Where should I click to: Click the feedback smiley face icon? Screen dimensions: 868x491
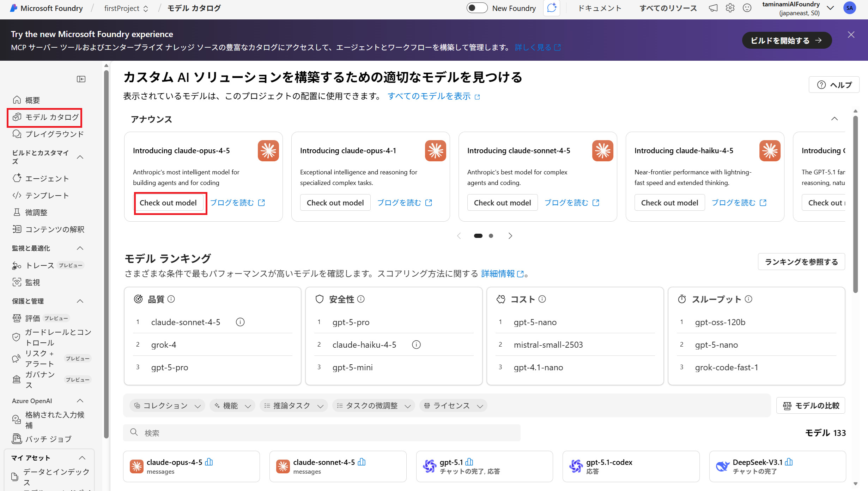[x=747, y=8]
